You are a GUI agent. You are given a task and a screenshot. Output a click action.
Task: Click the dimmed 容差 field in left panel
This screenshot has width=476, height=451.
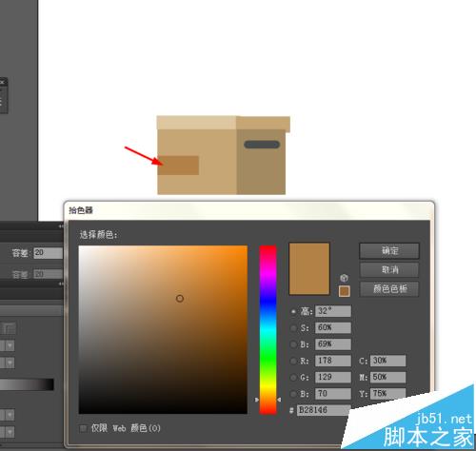pyautogui.click(x=48, y=274)
